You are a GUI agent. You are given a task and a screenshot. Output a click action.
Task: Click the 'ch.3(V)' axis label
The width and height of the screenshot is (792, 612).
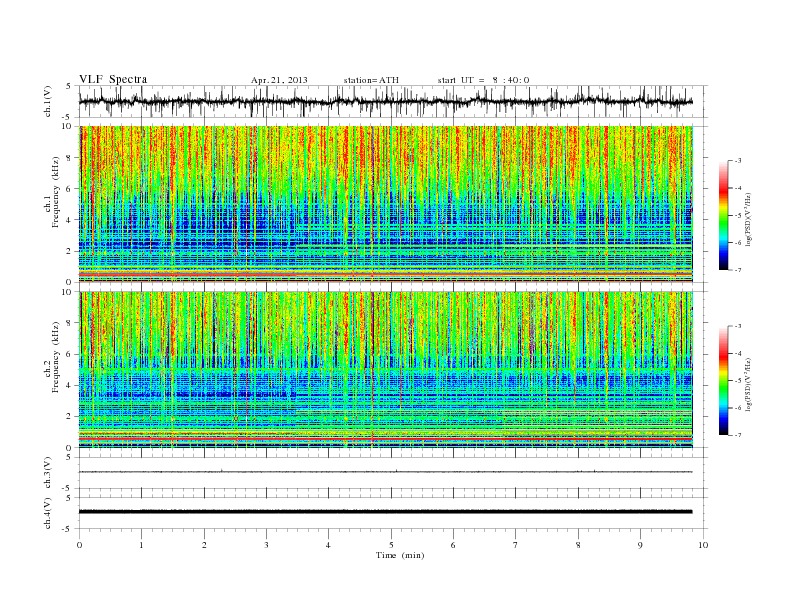48,473
